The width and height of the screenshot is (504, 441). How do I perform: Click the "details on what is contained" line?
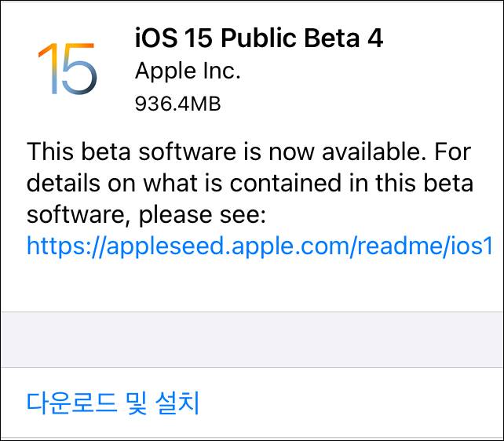click(x=250, y=183)
